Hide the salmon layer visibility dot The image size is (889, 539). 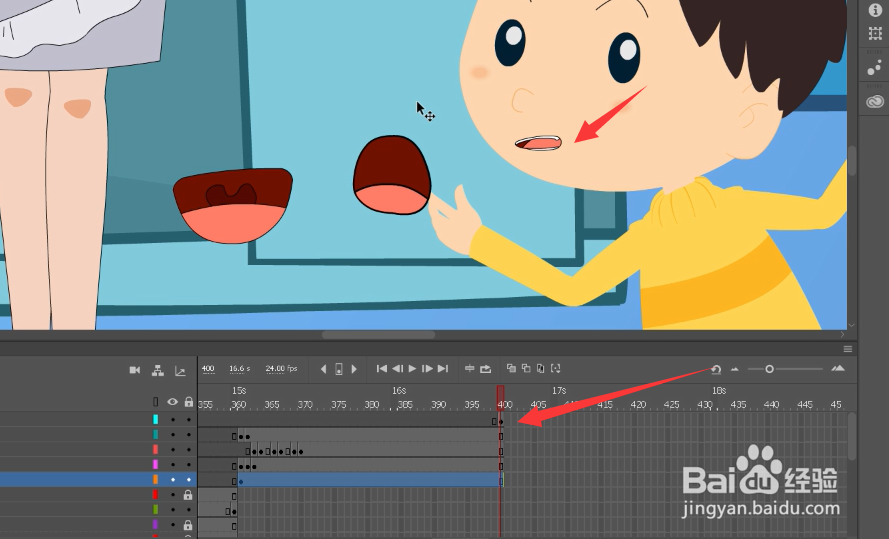[x=173, y=450]
